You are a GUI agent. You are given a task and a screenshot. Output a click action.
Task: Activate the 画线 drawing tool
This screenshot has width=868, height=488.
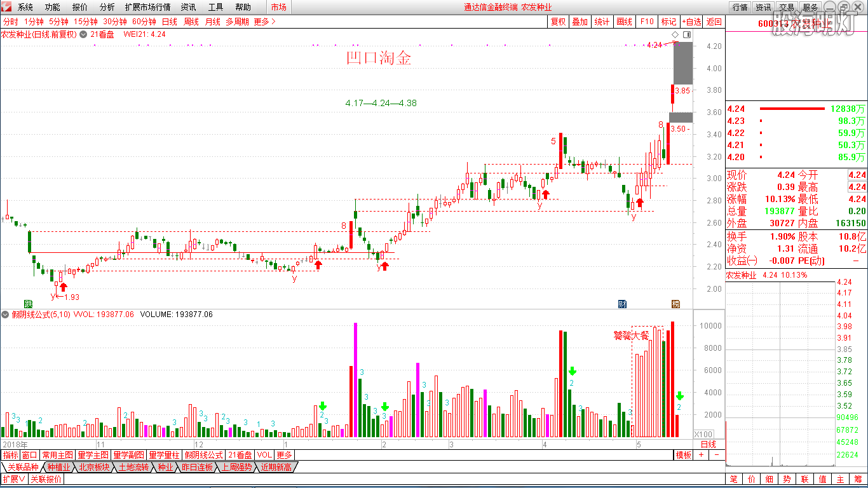pos(625,22)
